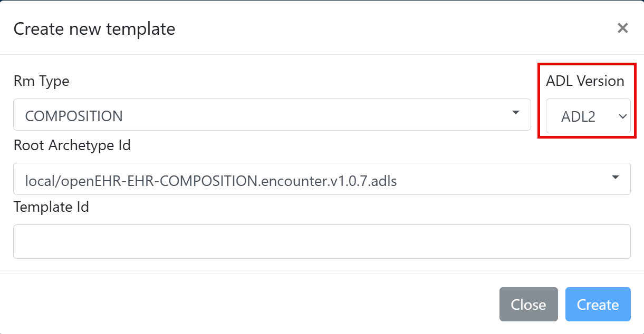Click the caret arrow in Rm Type field
This screenshot has height=334, width=644.
pos(516,113)
